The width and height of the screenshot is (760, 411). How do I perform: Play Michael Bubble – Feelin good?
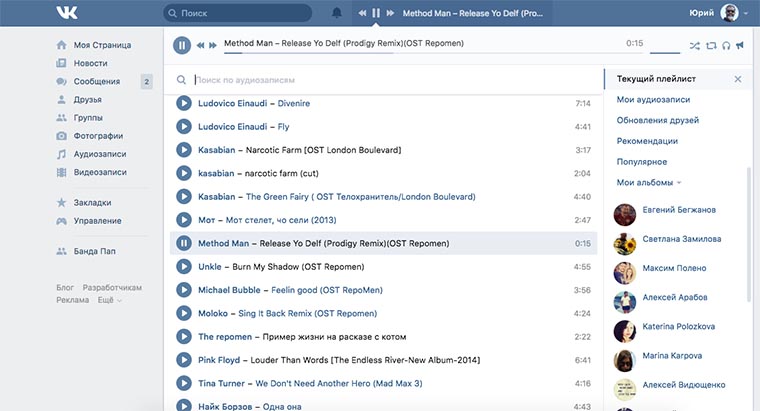184,290
